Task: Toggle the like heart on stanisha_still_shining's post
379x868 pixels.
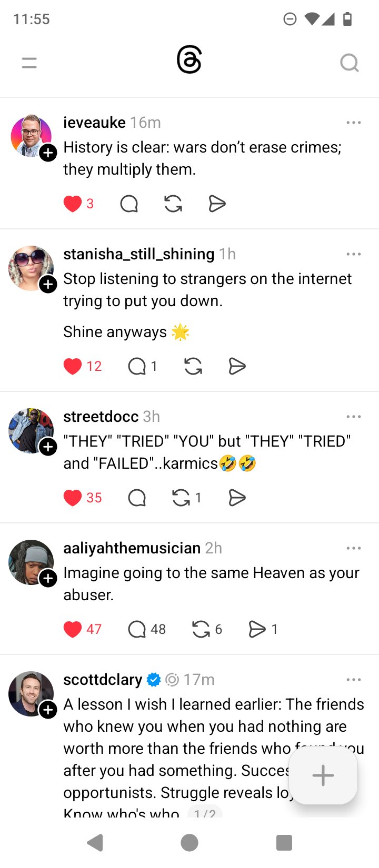Action: (73, 366)
